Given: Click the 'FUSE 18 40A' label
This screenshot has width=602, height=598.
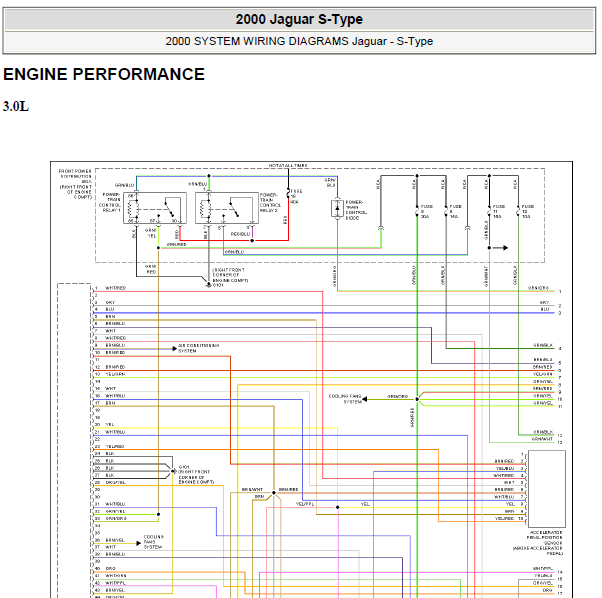Looking at the screenshot, I should click(x=296, y=196).
